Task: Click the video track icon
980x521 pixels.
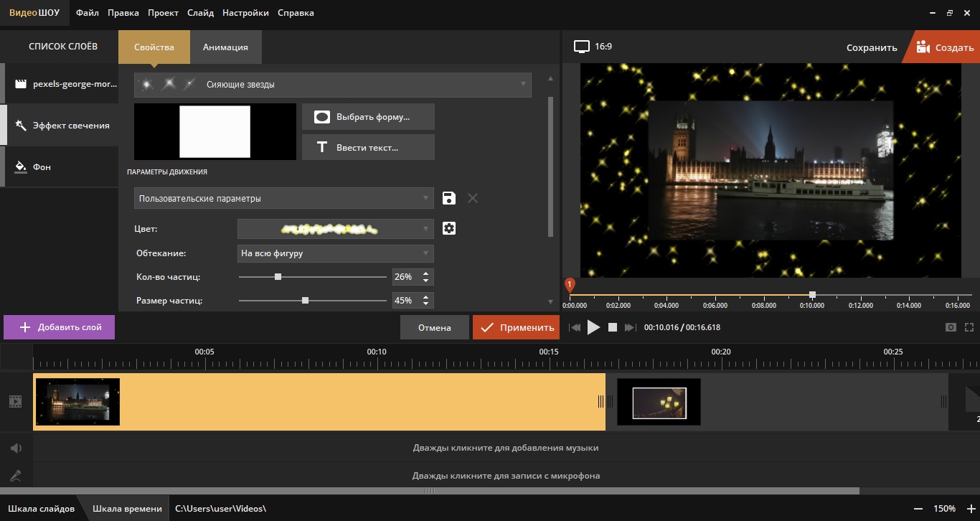Action: pos(15,402)
